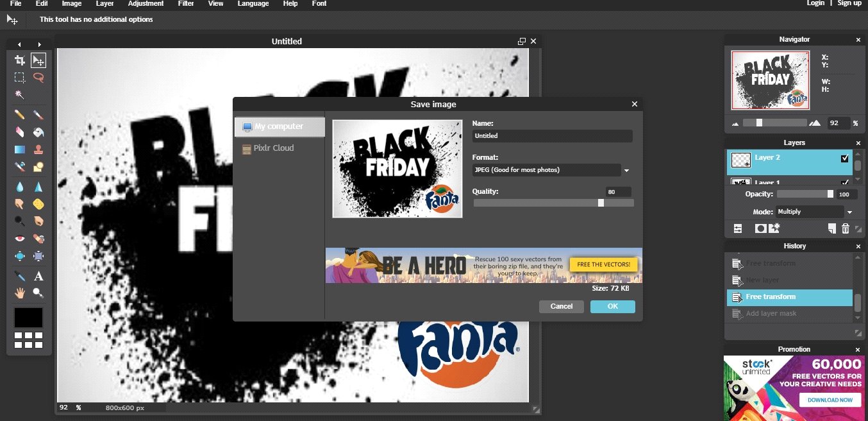This screenshot has height=421, width=868.
Task: Click the Quality slider handle
Action: pos(601,203)
